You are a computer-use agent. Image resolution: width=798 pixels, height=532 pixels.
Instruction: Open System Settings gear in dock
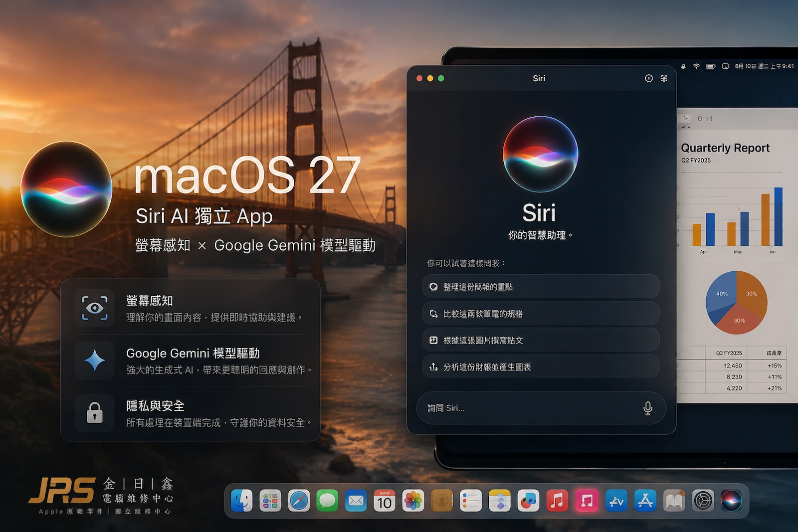pos(703,501)
